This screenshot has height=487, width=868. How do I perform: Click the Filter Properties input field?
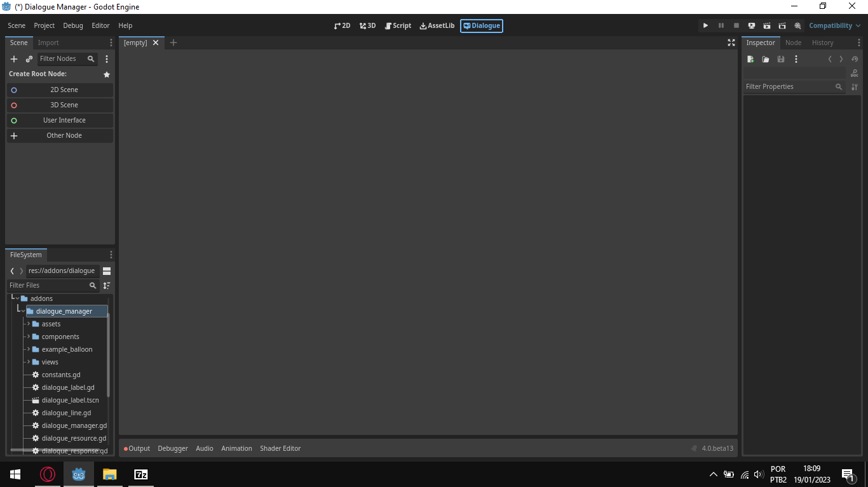pos(788,86)
